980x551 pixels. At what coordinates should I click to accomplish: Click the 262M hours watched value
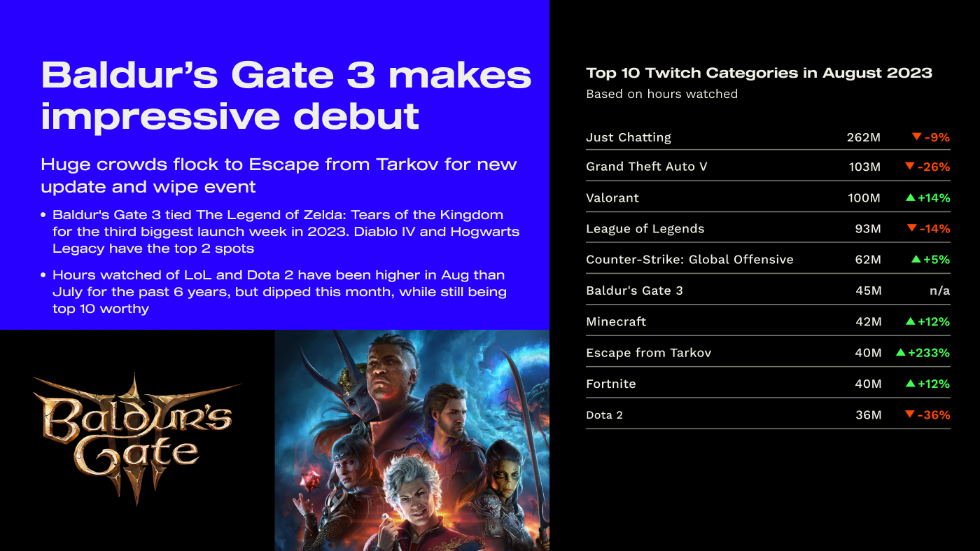[x=863, y=137]
